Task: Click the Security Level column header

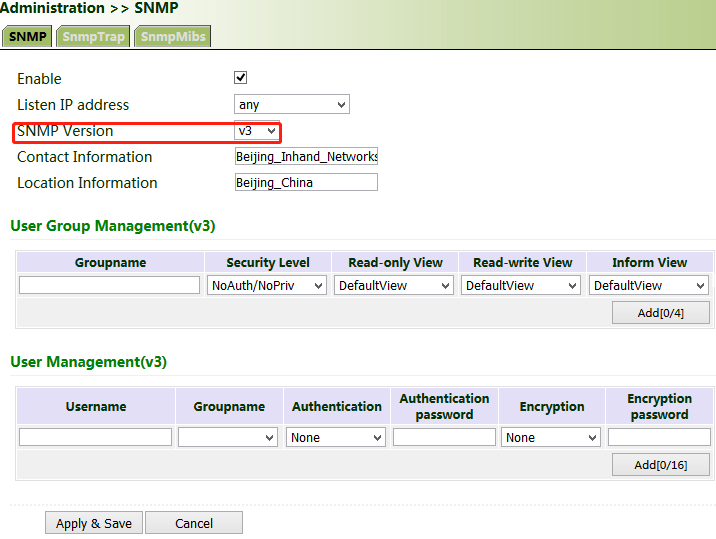Action: 268,263
